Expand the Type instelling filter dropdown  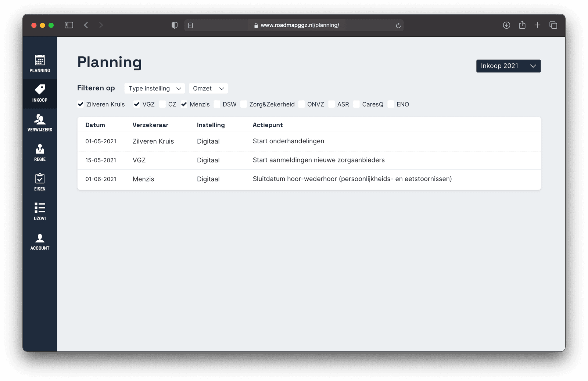pyautogui.click(x=155, y=89)
